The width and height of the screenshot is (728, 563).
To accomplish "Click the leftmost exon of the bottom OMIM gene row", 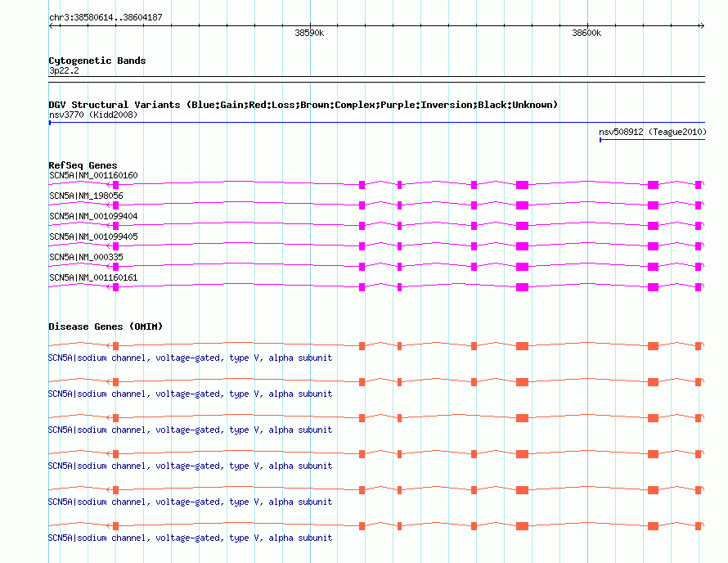I will [x=115, y=526].
